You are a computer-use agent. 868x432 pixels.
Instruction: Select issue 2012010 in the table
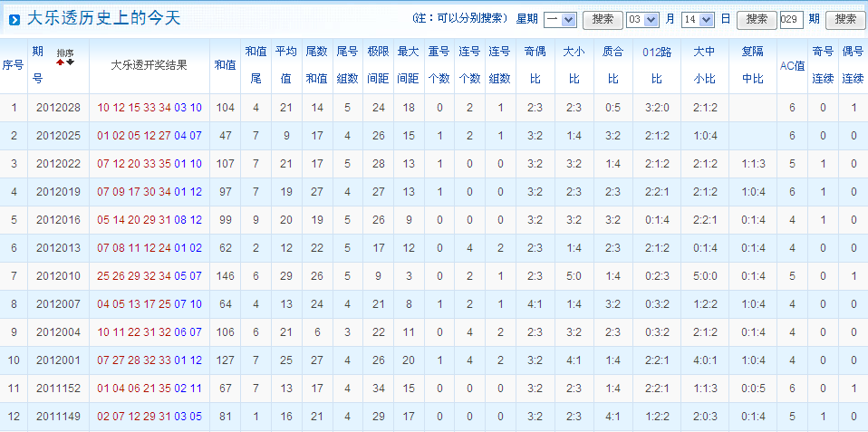click(58, 276)
